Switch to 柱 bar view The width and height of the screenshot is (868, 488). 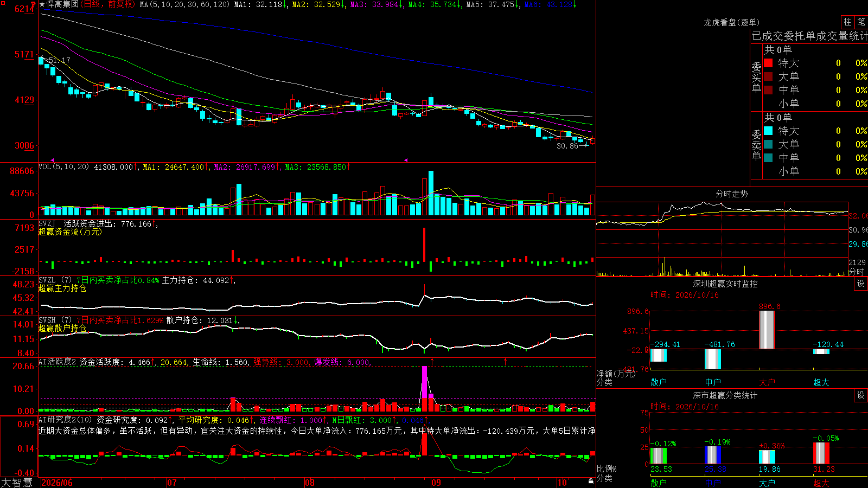click(x=847, y=22)
